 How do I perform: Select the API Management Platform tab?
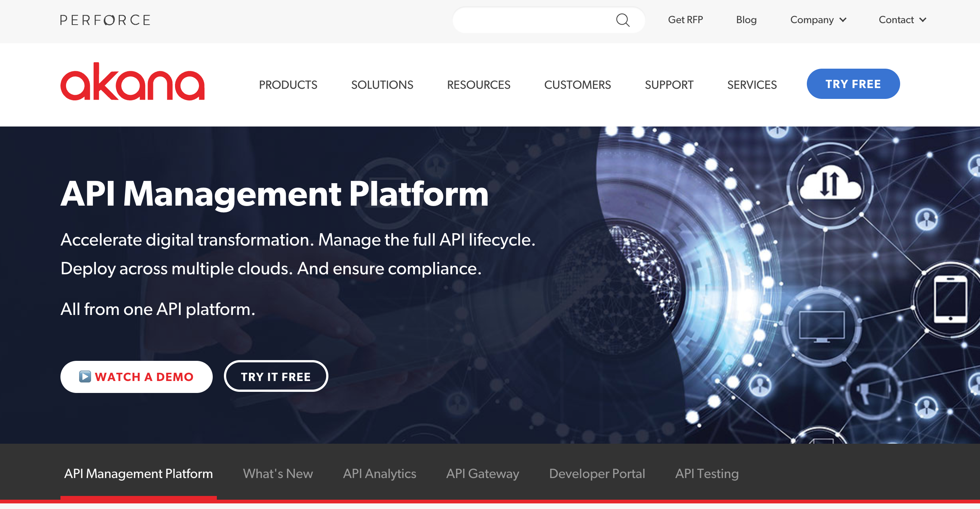[138, 474]
